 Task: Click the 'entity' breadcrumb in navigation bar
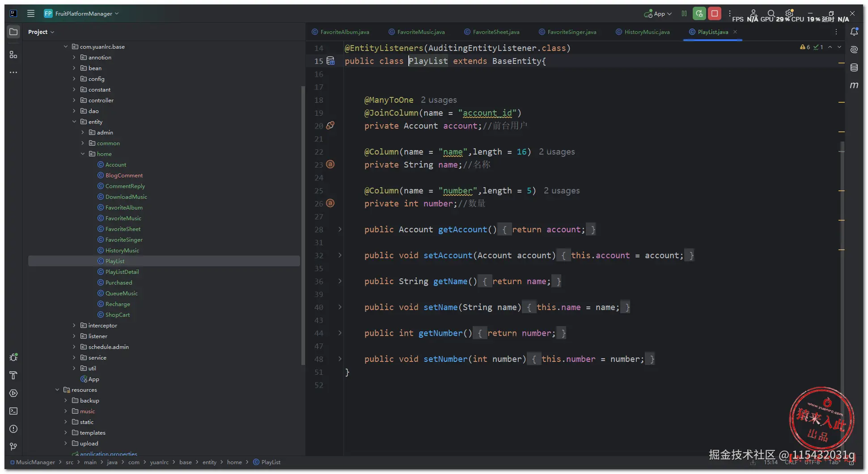coord(209,462)
